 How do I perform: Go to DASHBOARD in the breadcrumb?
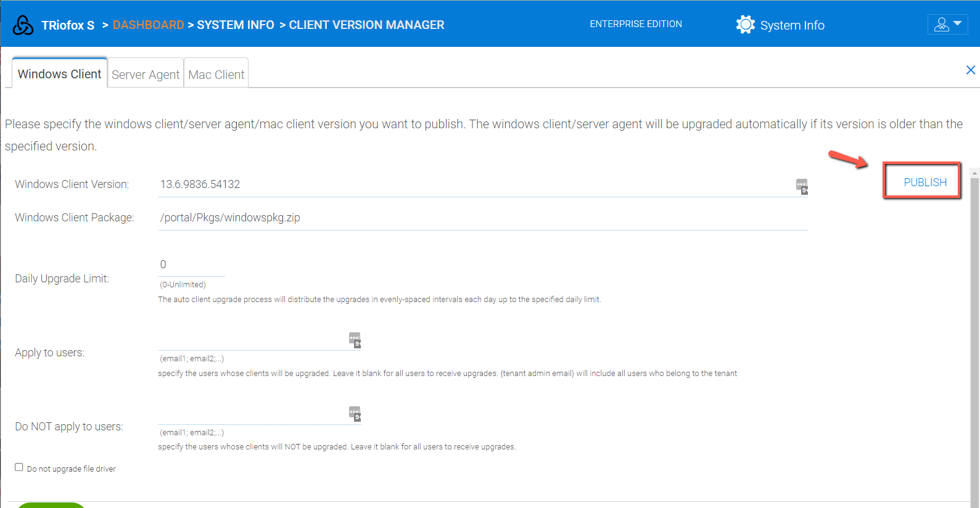[149, 25]
